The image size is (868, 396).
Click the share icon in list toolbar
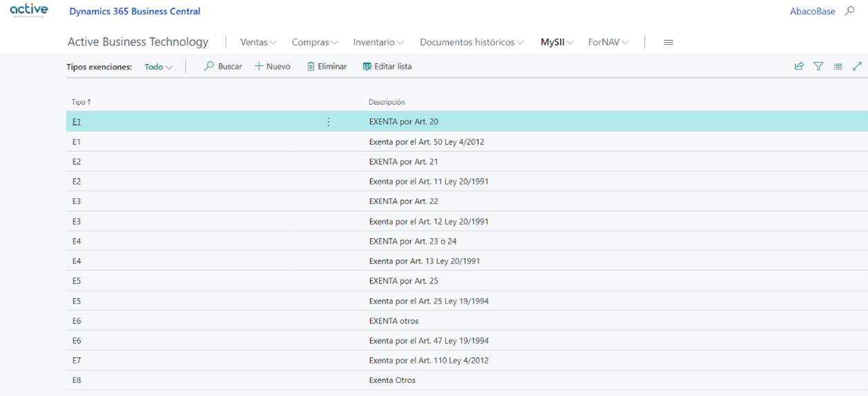click(x=799, y=66)
